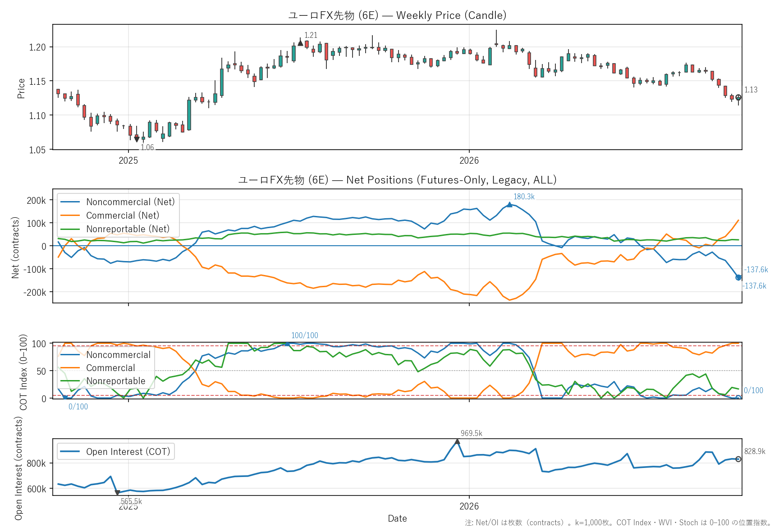The image size is (779, 532).
Task: Click the 1.20 price axis tick label
Action: click(37, 47)
